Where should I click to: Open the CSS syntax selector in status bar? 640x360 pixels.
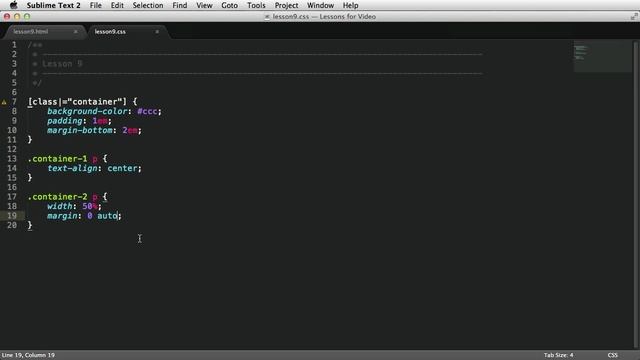click(x=613, y=355)
